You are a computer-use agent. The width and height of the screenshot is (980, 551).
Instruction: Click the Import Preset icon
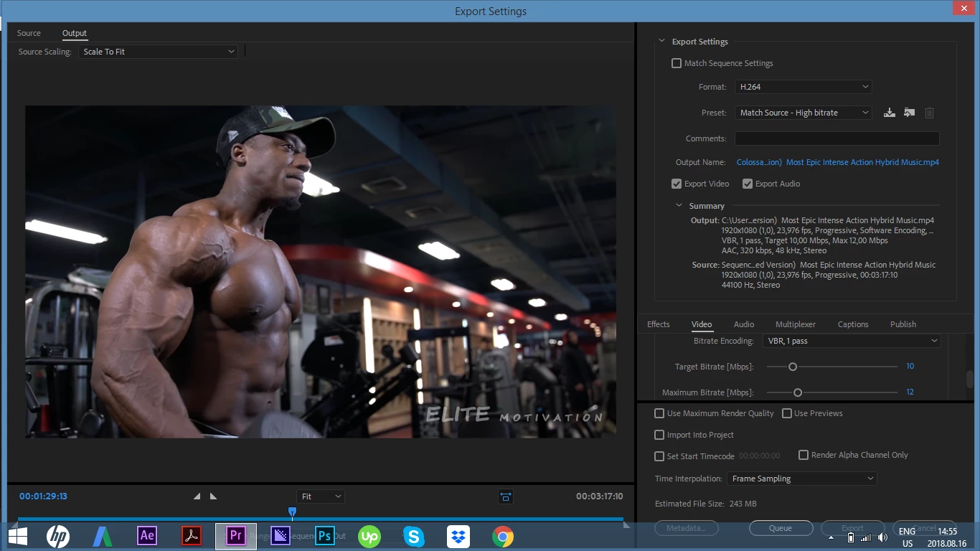[x=909, y=113]
